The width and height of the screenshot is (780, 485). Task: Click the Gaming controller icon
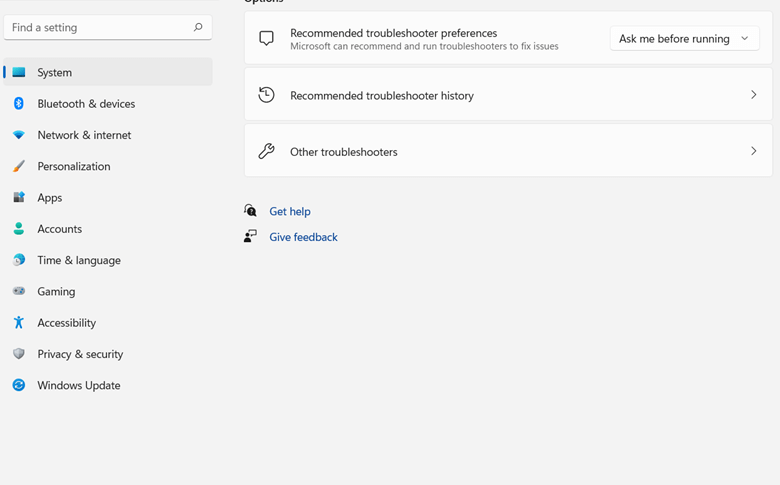tap(19, 291)
